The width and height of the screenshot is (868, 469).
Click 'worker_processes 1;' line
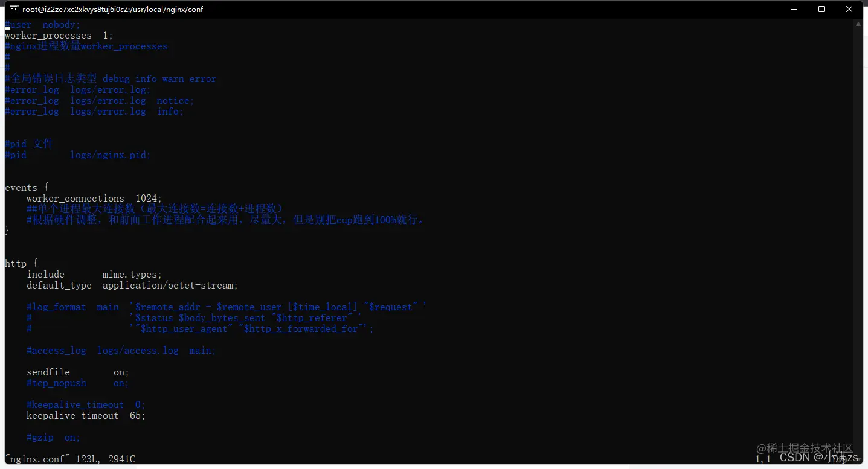pyautogui.click(x=59, y=36)
